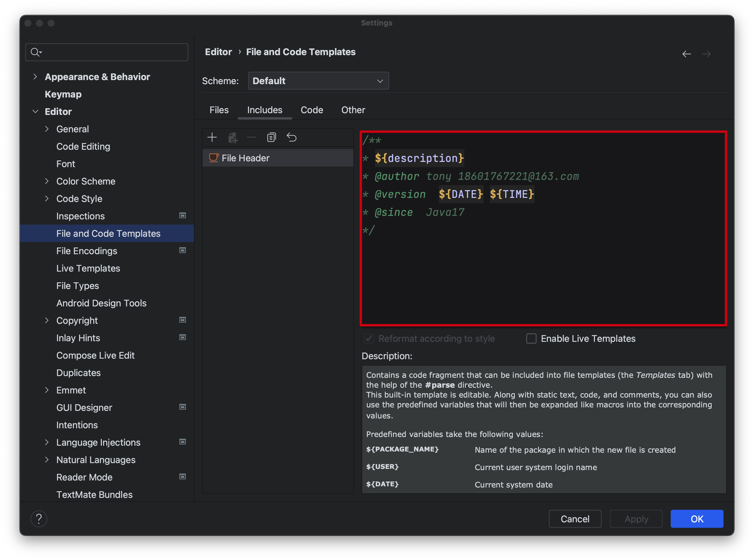Expand the General node

tap(47, 129)
